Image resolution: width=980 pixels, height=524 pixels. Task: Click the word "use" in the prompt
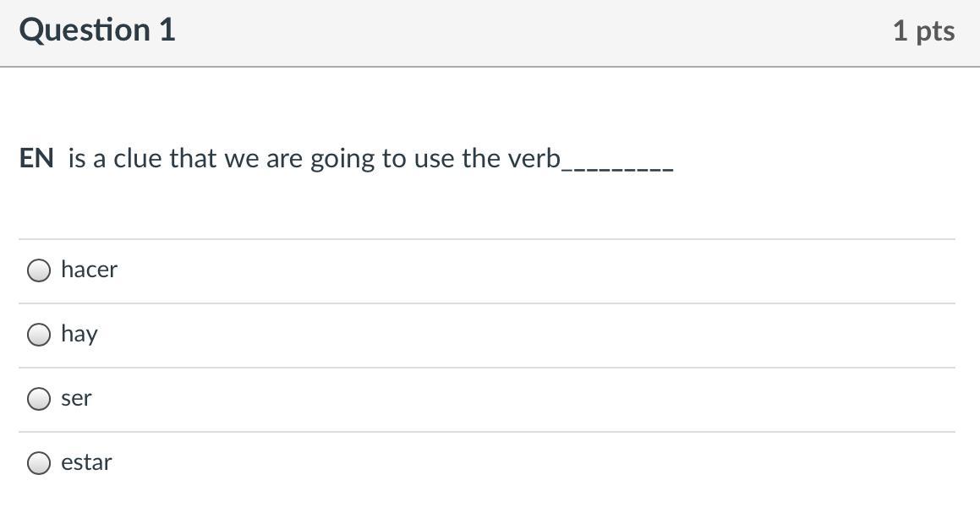click(434, 159)
